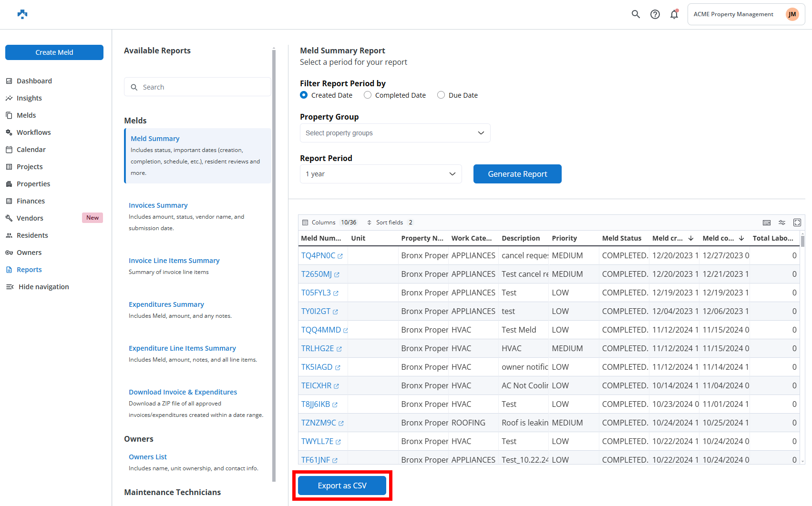Click the Generate Report button

[x=517, y=174]
